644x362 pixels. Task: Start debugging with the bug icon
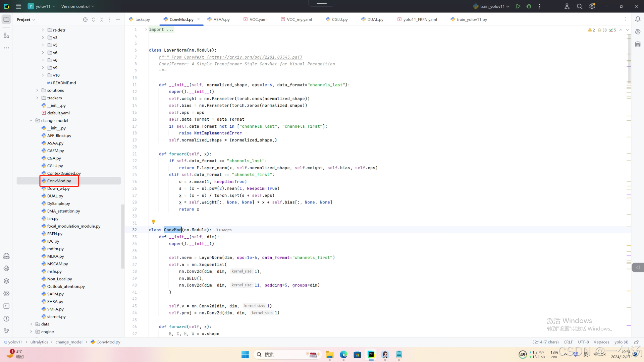[529, 6]
